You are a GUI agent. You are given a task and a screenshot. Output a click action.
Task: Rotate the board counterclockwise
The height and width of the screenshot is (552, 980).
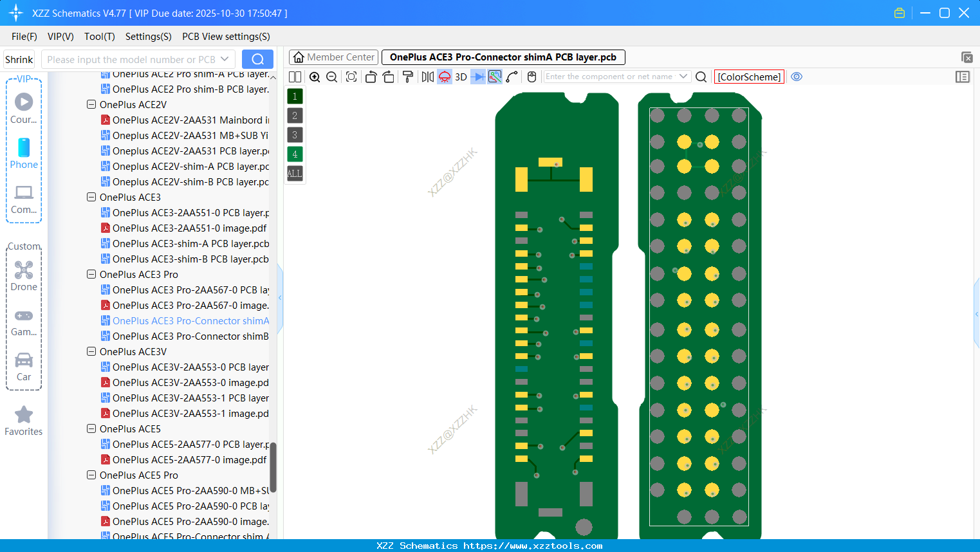point(371,77)
